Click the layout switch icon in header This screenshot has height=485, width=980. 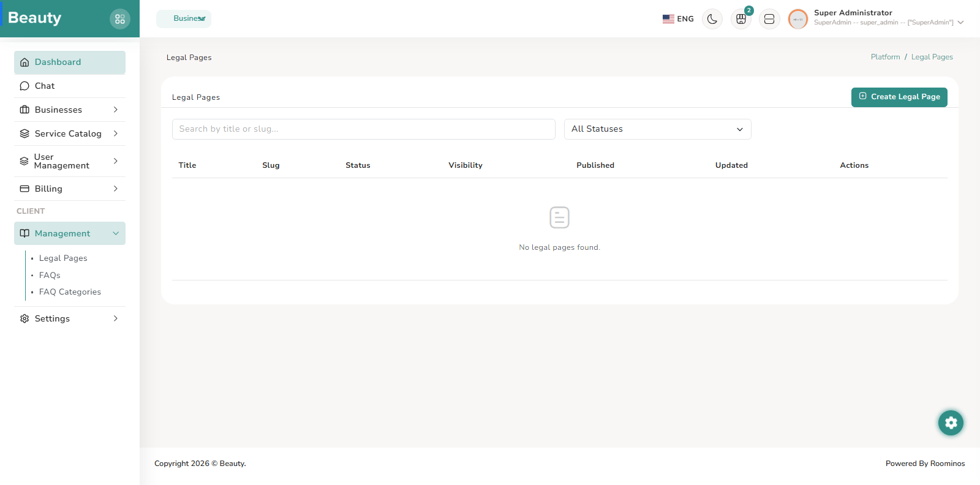point(769,19)
